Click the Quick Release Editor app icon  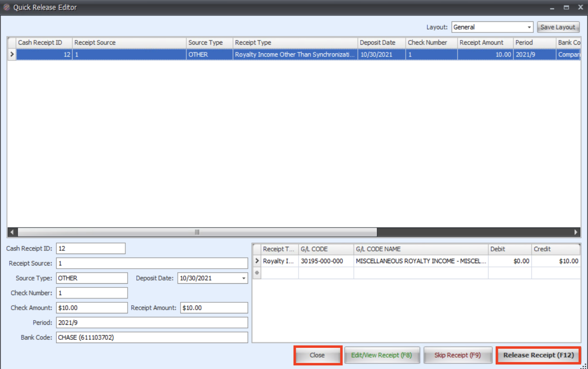(7, 7)
